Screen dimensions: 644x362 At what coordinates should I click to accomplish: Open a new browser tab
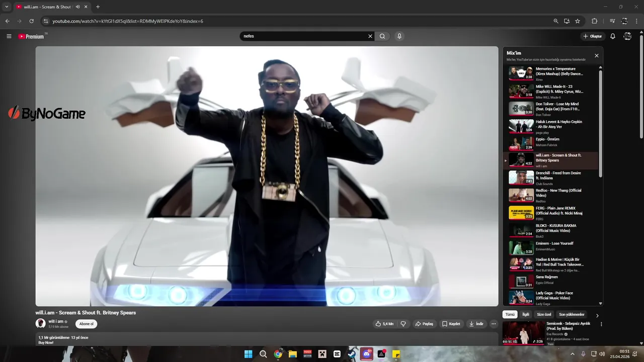[98, 7]
